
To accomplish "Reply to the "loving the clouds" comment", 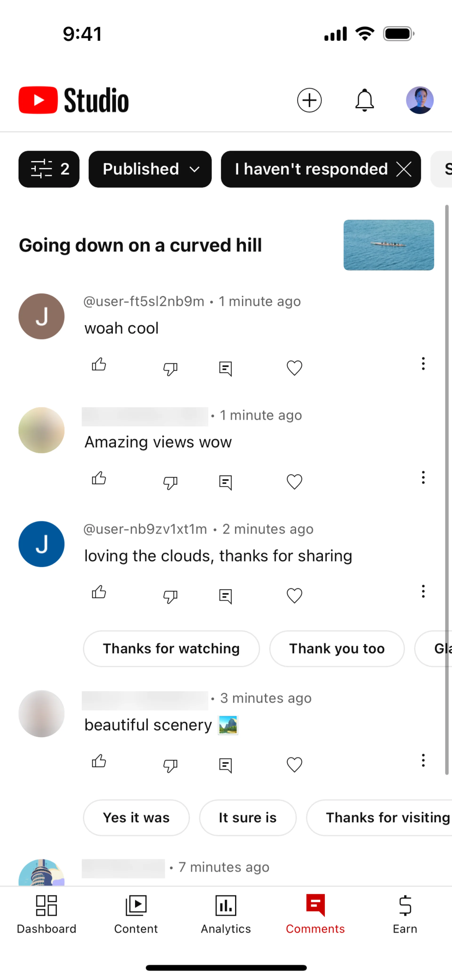I will pos(226,596).
